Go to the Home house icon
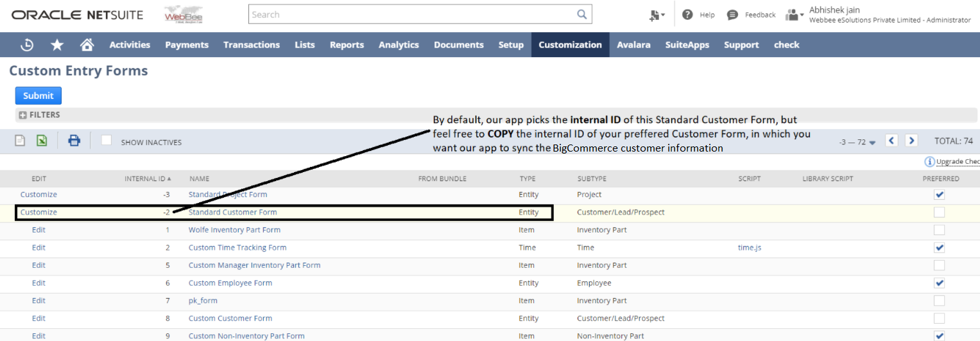980x341 pixels. point(87,45)
